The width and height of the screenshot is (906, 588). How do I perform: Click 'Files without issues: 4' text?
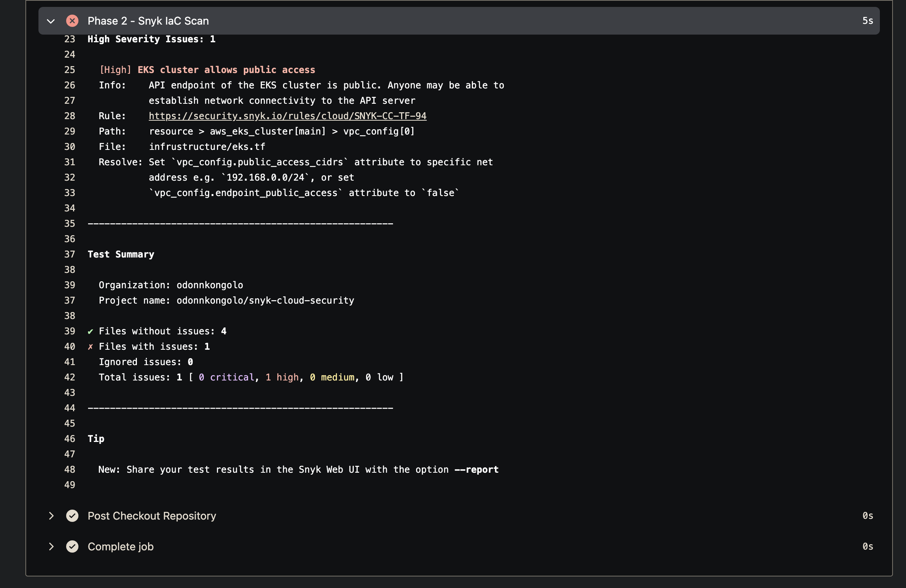(x=163, y=331)
